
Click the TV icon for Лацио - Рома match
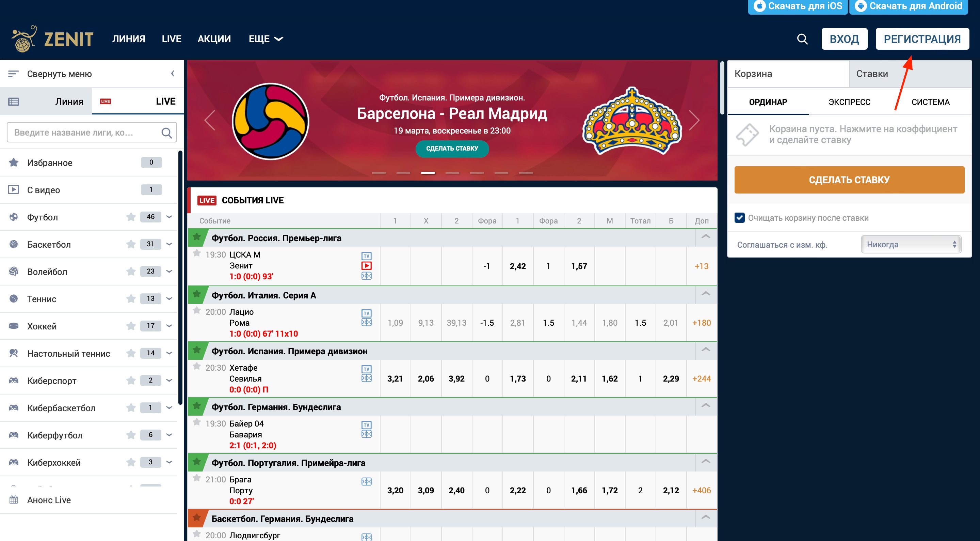tap(366, 313)
